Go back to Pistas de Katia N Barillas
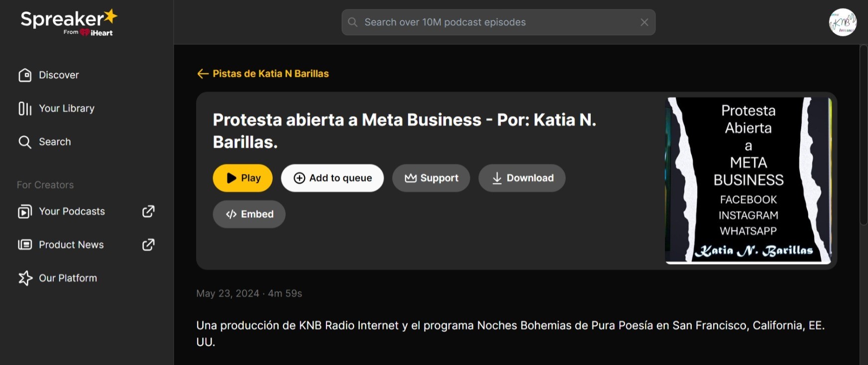This screenshot has width=868, height=365. click(x=263, y=74)
